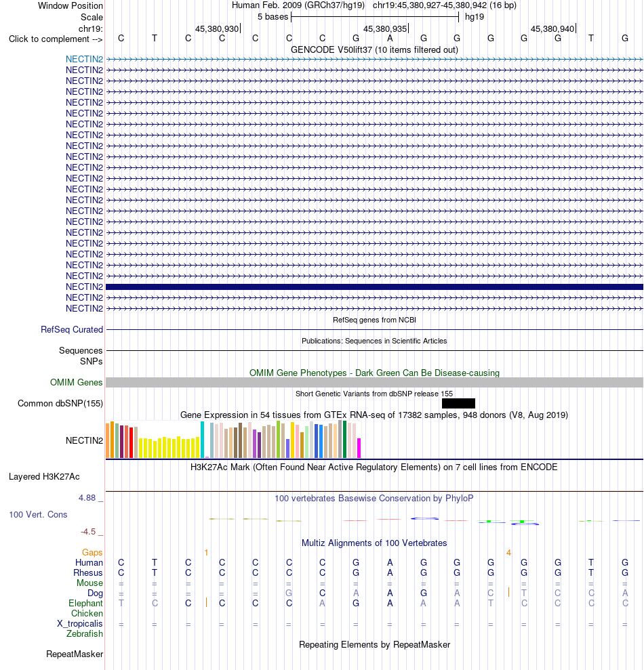This screenshot has height=670, width=644.
Task: Click the -4.5 lower PhyloP scale value
Action: 88,532
